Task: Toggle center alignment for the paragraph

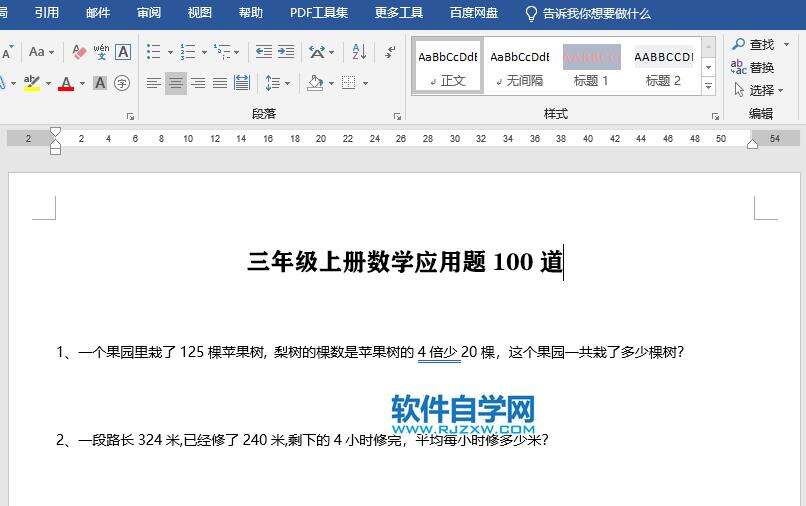Action: coord(176,83)
